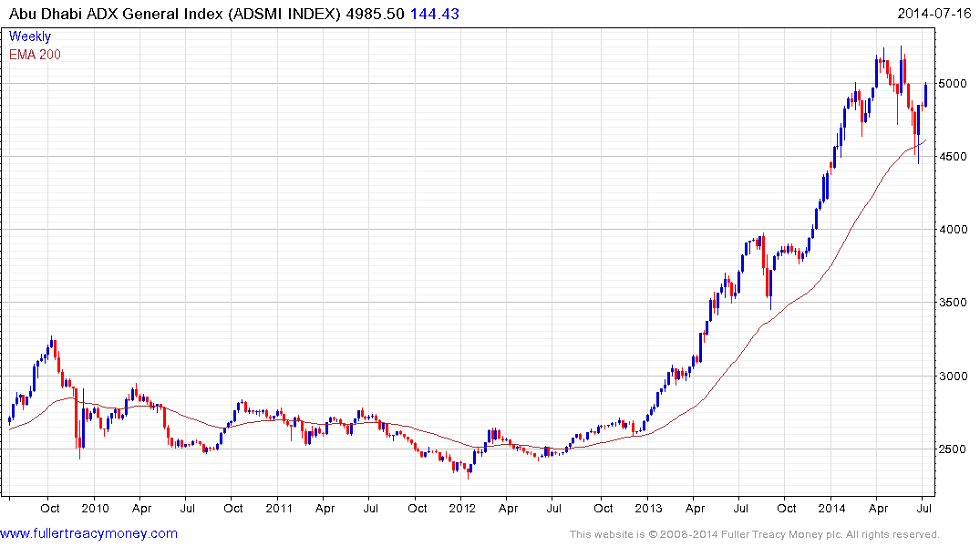
Task: Click the Abu Dhabi ADX General Index title
Action: (x=181, y=14)
